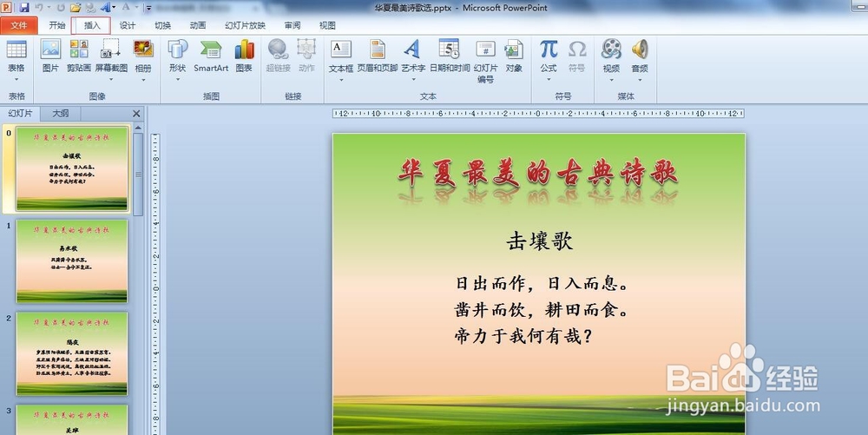Viewport: 868px width, 435px height.
Task: Switch to the 设计 Design tab
Action: tap(128, 25)
